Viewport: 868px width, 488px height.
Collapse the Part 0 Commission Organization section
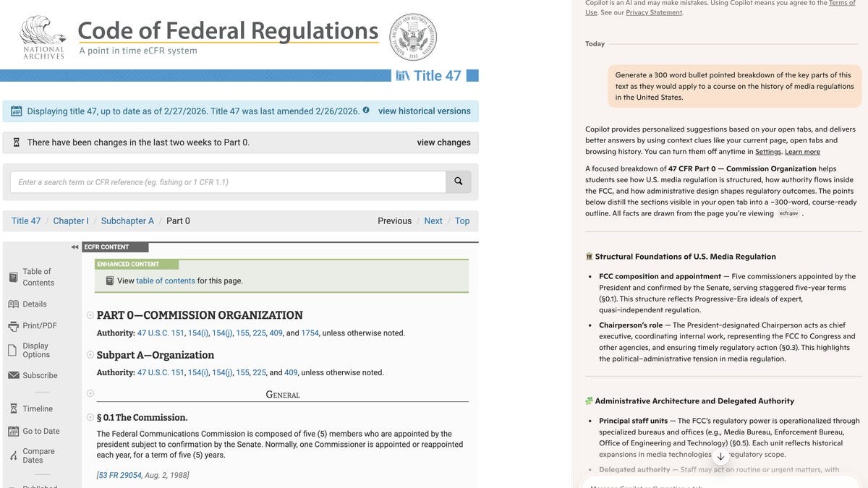coord(90,315)
